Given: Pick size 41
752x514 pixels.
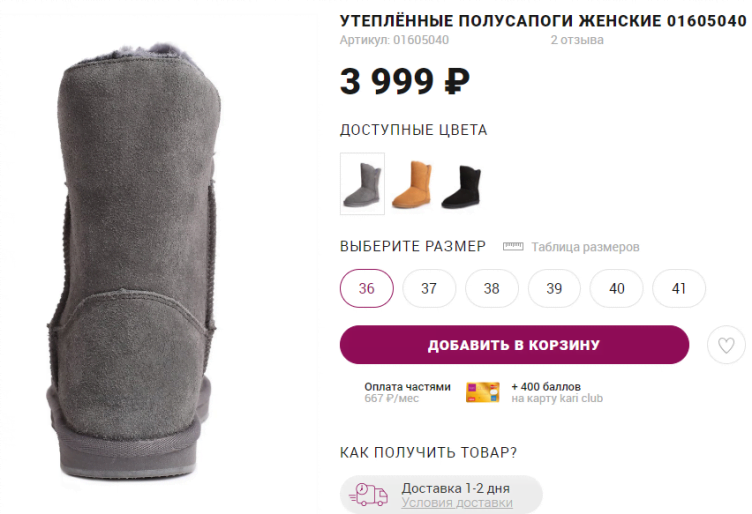Looking at the screenshot, I should click(x=679, y=289).
